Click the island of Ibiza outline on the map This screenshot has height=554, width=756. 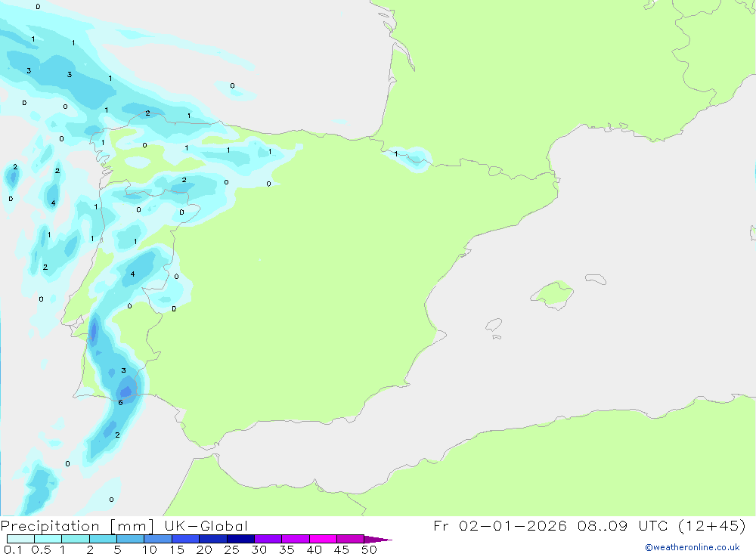494,324
